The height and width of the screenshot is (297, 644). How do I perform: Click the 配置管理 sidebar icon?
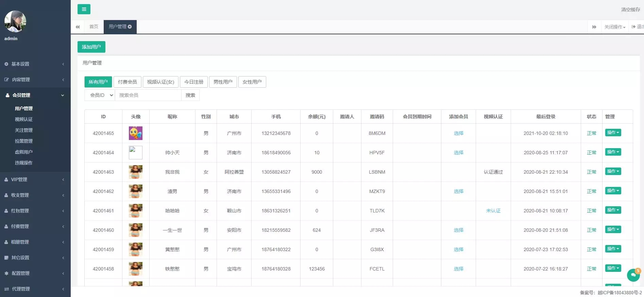pos(6,273)
